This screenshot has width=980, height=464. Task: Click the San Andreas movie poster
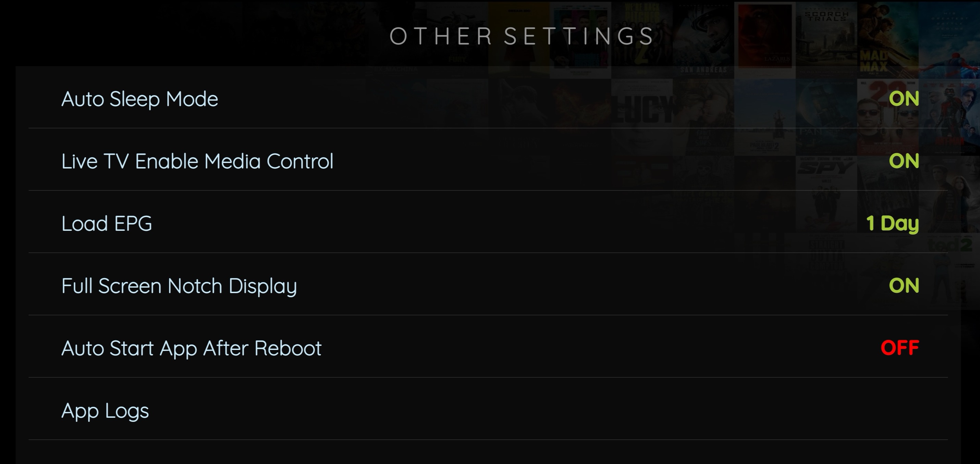click(x=703, y=42)
